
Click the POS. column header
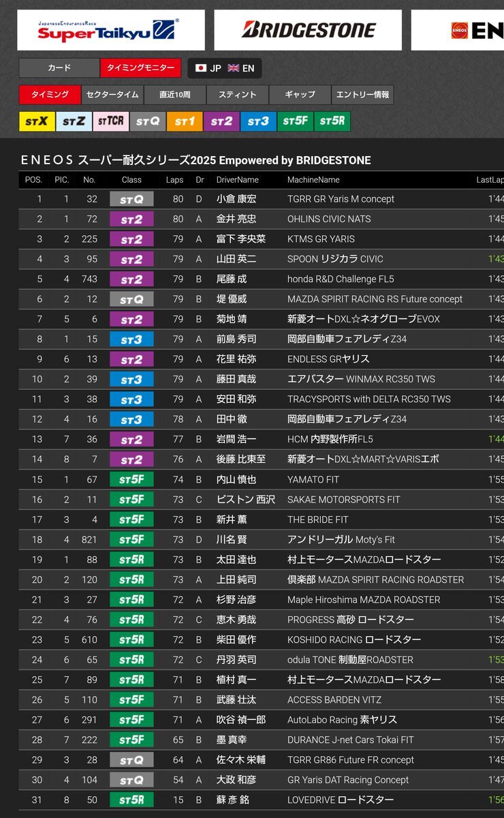pos(33,180)
